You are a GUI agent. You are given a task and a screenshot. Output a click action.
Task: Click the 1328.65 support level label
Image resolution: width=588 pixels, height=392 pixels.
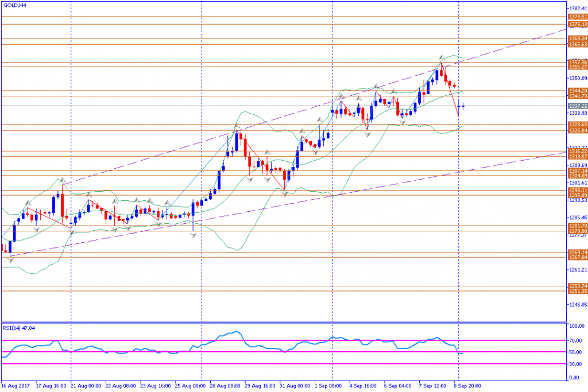coord(578,125)
